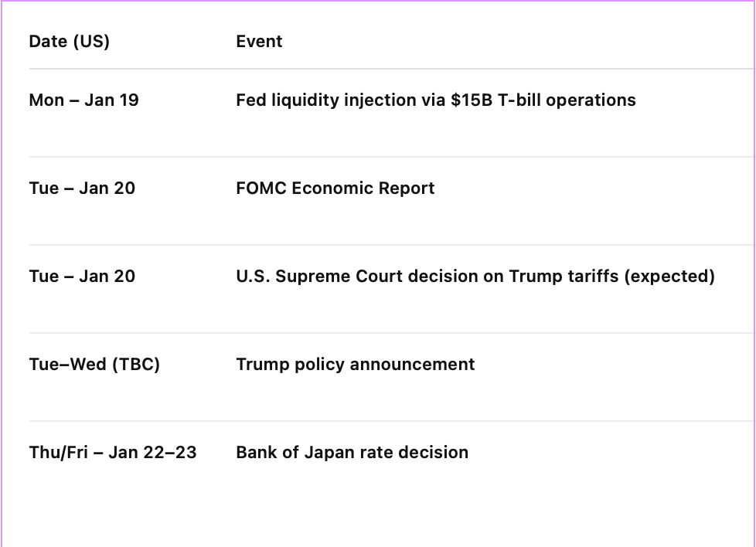Click the U.S. Supreme Court decision event
756x547 pixels.
[x=475, y=277]
